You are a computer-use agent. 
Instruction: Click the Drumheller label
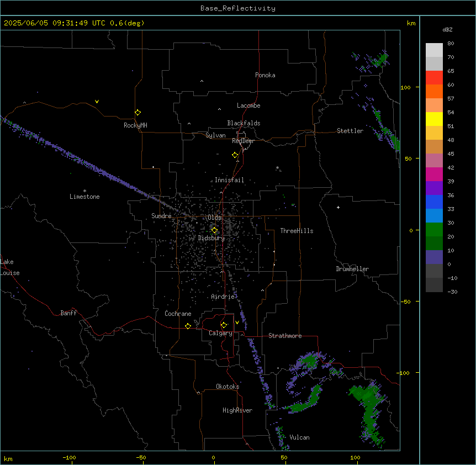[352, 269]
